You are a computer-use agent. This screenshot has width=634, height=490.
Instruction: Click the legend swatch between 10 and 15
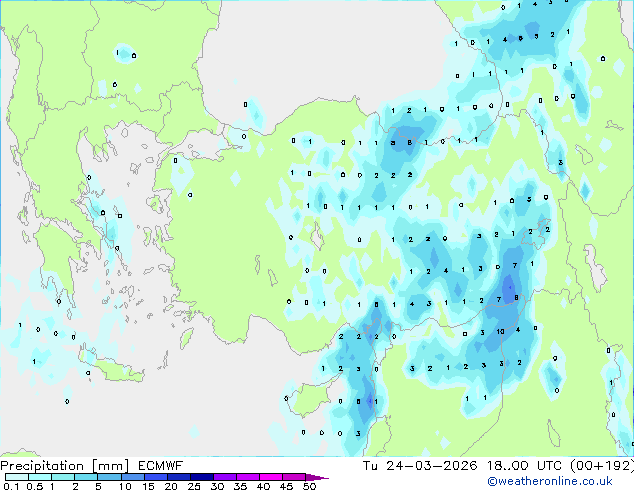coord(132,477)
